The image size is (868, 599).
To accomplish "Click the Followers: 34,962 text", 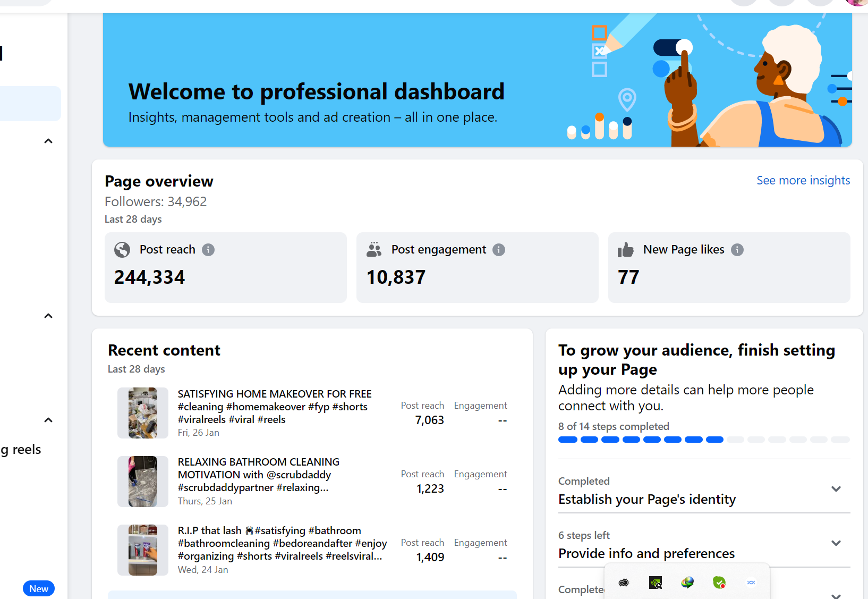I will 156,202.
